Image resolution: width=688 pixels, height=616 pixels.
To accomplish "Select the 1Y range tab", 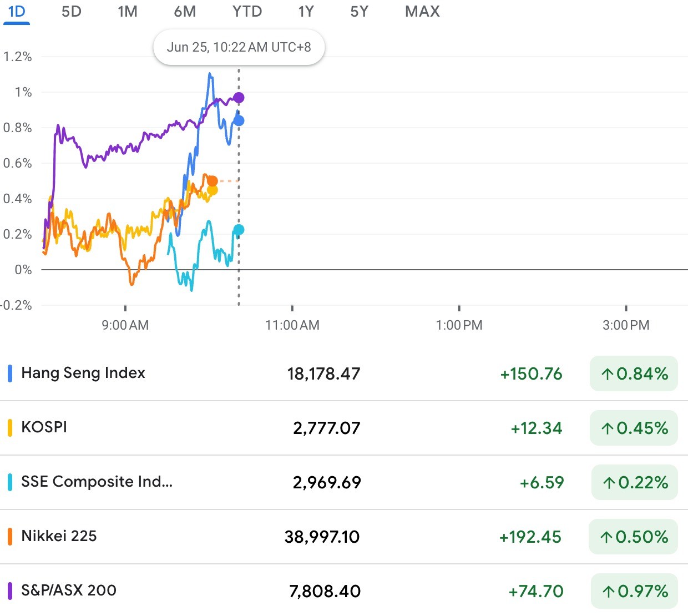I will click(306, 12).
